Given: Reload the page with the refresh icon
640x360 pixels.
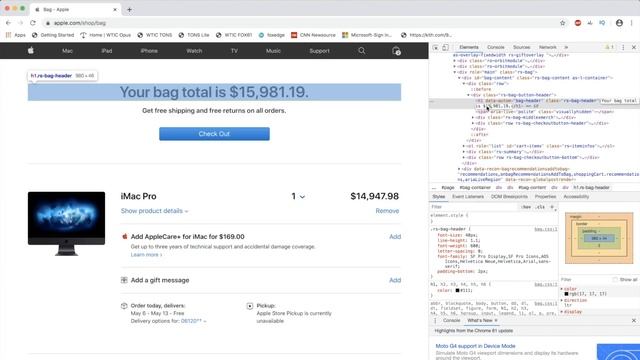Looking at the screenshot, I should (33, 23).
